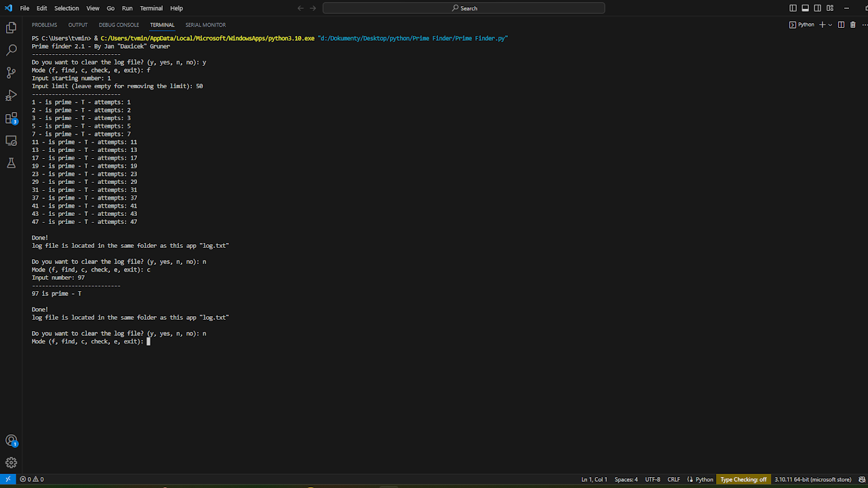Screen dimensions: 868x488
Task: Switch to the Problems panel tab
Action: (x=44, y=25)
